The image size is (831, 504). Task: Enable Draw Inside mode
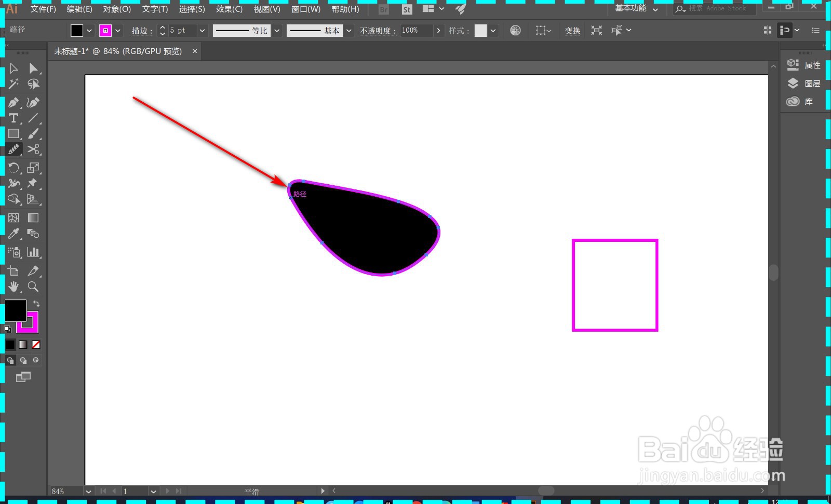[36, 360]
